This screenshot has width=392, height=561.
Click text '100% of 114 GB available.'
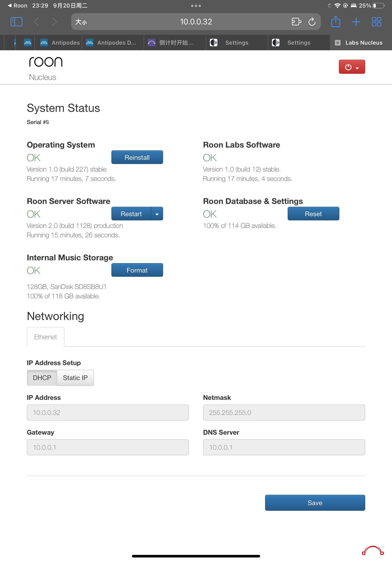(239, 226)
